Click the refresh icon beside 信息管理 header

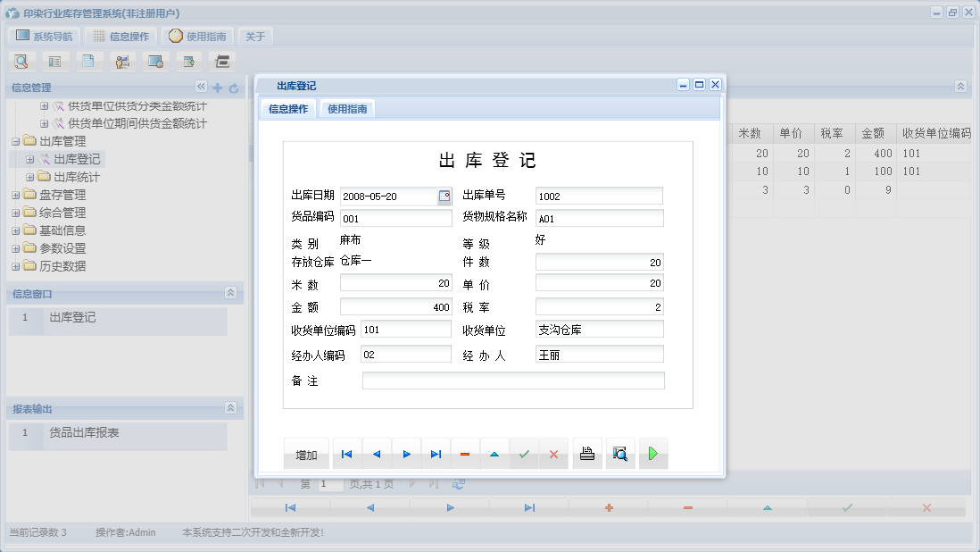[x=233, y=87]
